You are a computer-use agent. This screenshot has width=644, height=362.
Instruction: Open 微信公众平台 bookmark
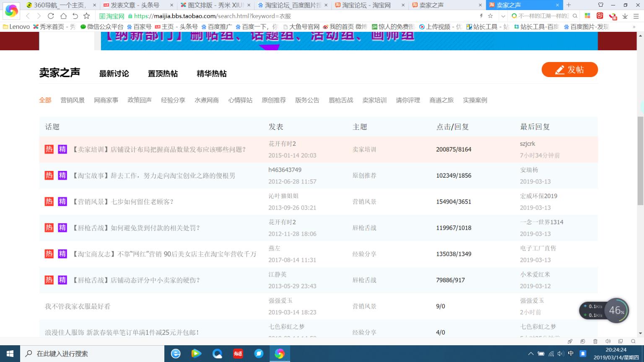coord(102,27)
